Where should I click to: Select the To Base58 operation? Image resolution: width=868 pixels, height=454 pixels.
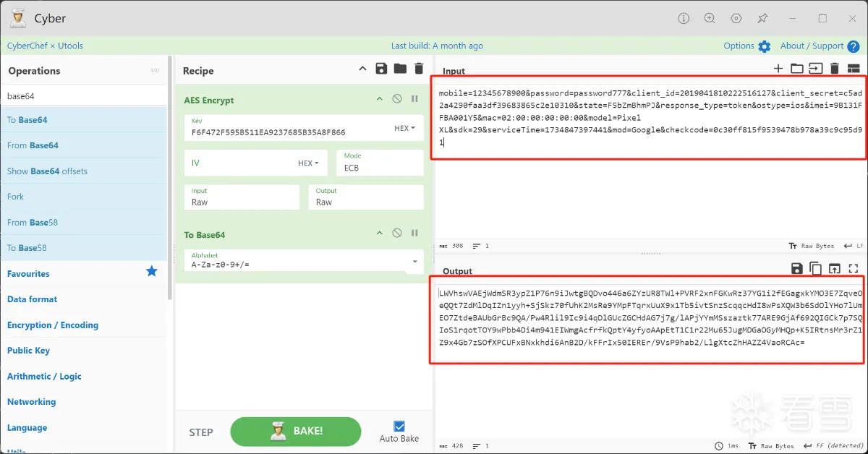[83, 248]
